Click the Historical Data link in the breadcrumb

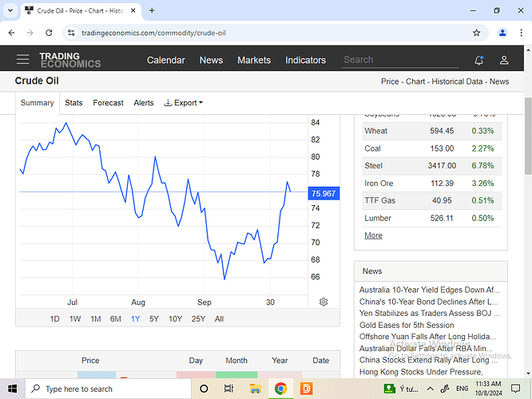click(457, 81)
